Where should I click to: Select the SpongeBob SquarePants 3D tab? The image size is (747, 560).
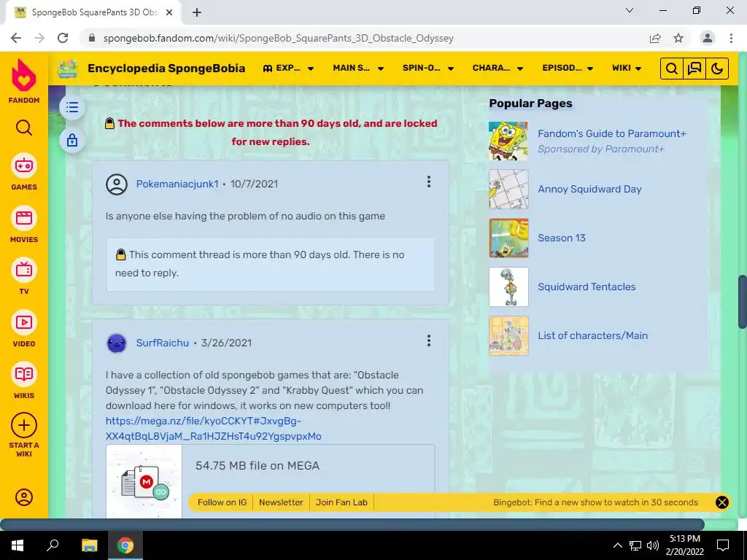tap(94, 12)
